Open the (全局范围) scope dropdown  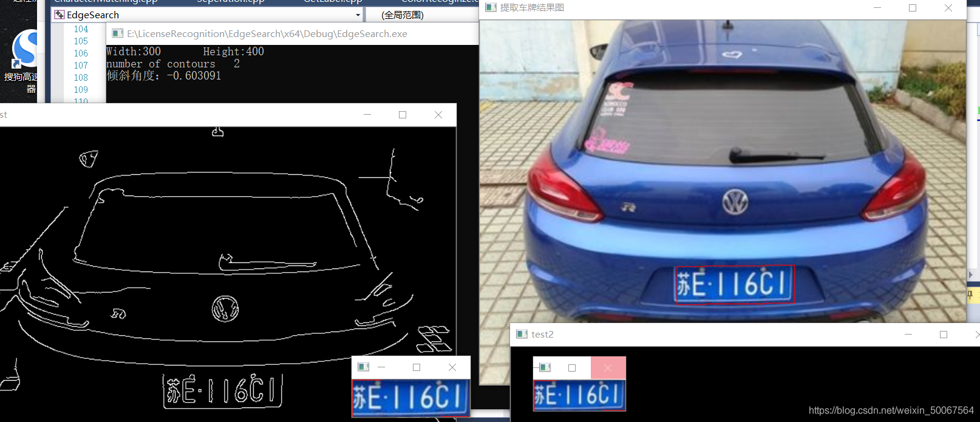403,15
